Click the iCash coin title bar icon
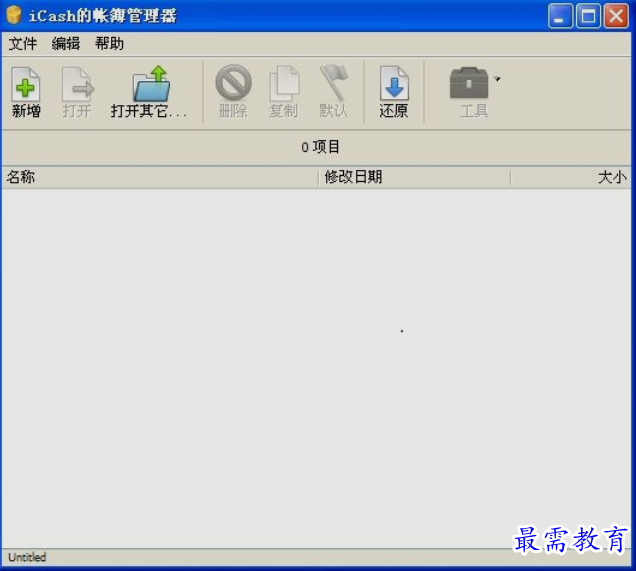The width and height of the screenshot is (636, 571). [x=13, y=15]
